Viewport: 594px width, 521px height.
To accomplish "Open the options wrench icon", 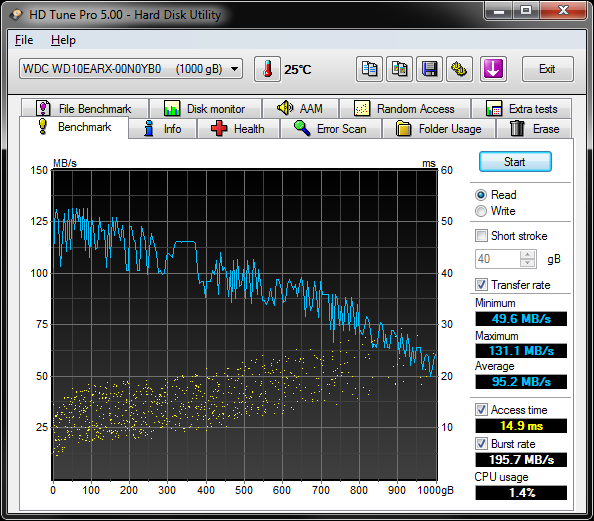I will pos(459,69).
